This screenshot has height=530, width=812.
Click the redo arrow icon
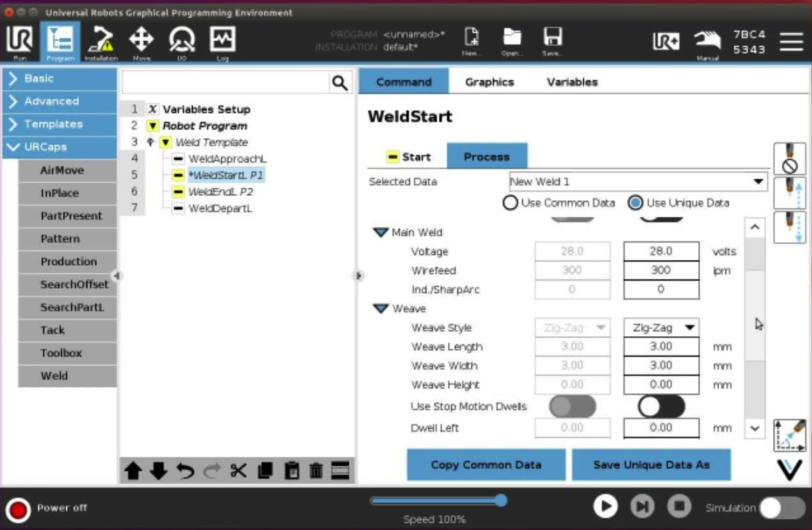211,471
